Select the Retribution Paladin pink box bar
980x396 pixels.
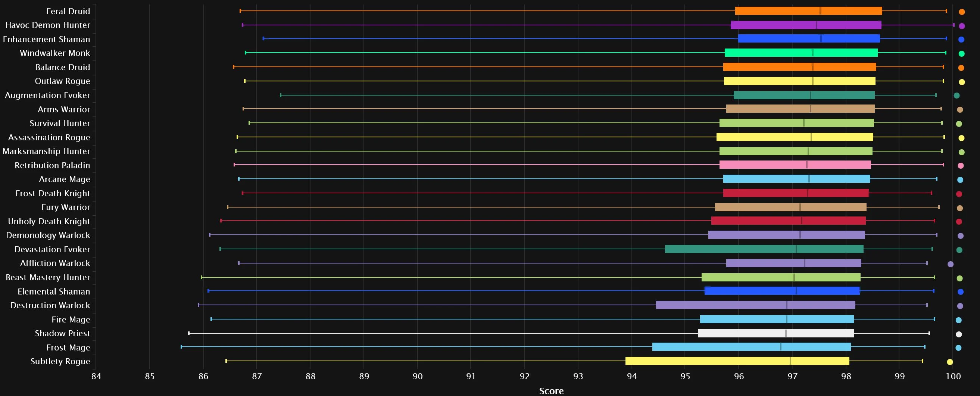pos(795,165)
